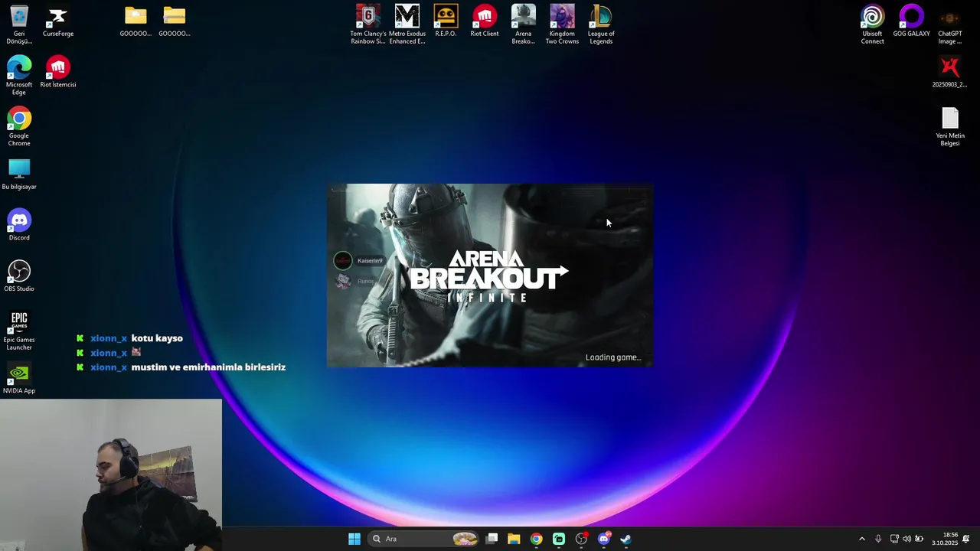Launch CurseForge from the desktop
This screenshot has width=980, height=551.
pyautogui.click(x=58, y=21)
